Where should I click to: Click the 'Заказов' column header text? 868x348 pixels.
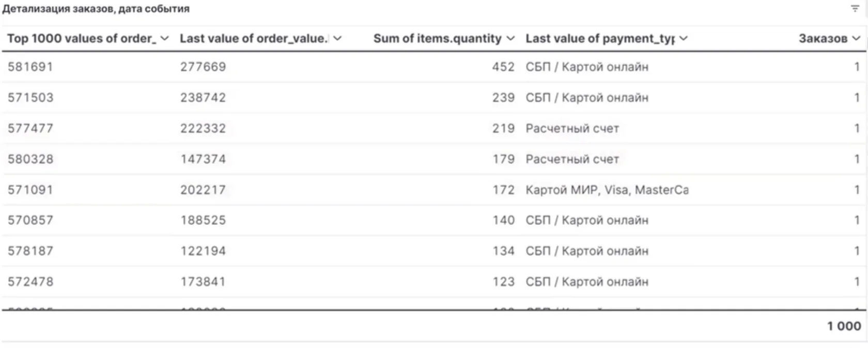pos(823,39)
